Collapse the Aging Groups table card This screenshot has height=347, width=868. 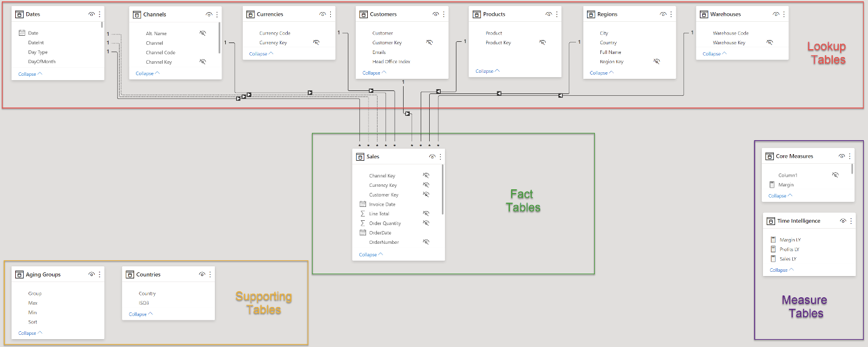pyautogui.click(x=30, y=333)
